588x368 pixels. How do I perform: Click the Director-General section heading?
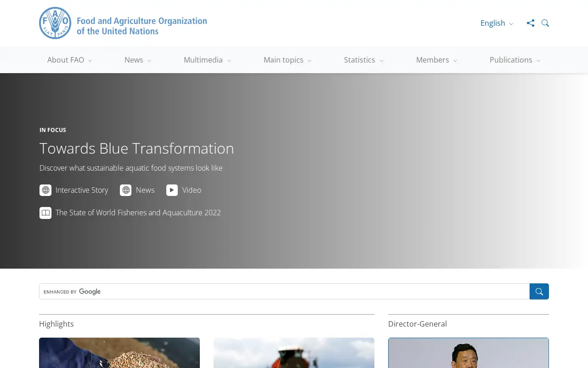(418, 324)
